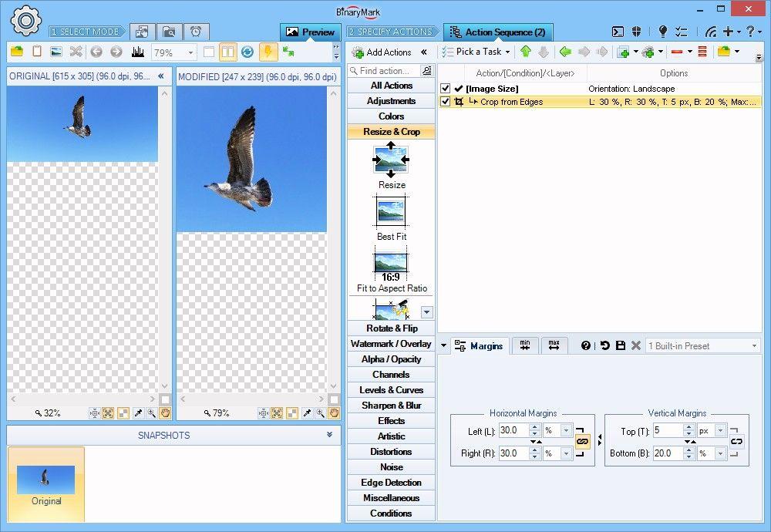The height and width of the screenshot is (532, 771).
Task: Click the refresh preview icon
Action: tap(247, 52)
